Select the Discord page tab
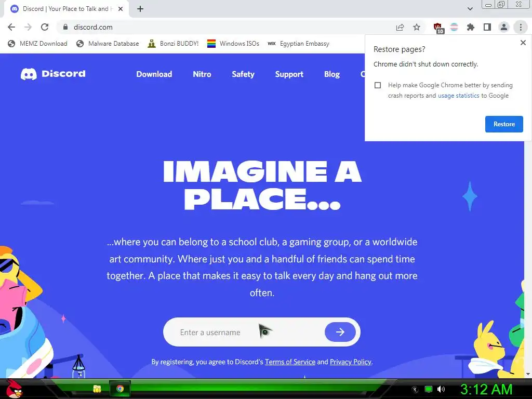 click(x=66, y=9)
